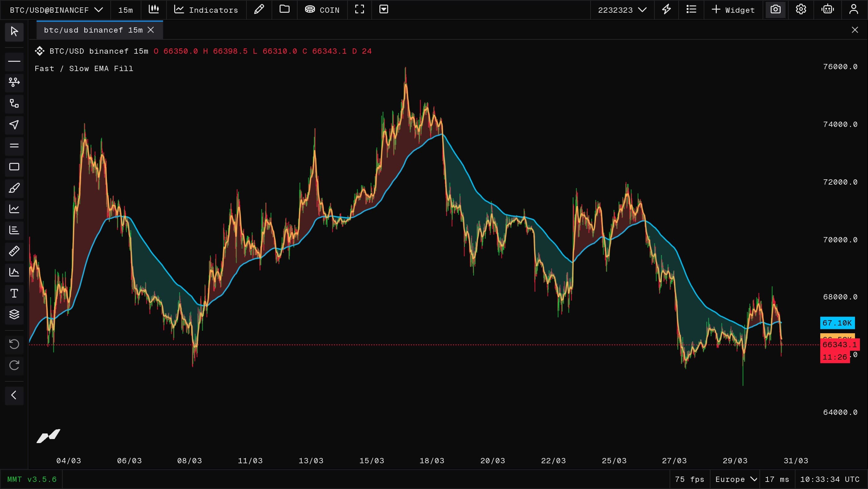This screenshot has width=868, height=489.
Task: Click the 11:26 candle countdown label
Action: (x=835, y=357)
